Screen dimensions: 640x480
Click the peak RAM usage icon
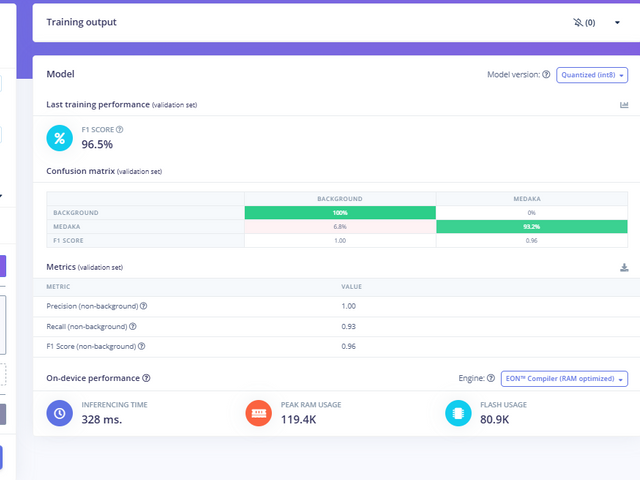coord(258,411)
